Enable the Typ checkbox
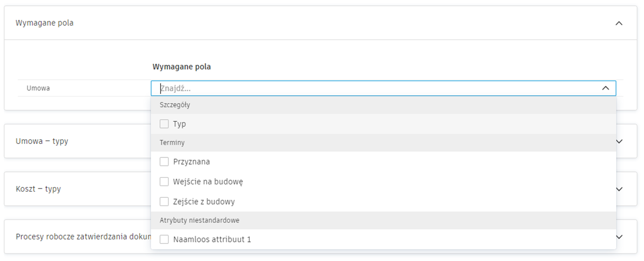This screenshot has width=644, height=261. click(x=164, y=124)
